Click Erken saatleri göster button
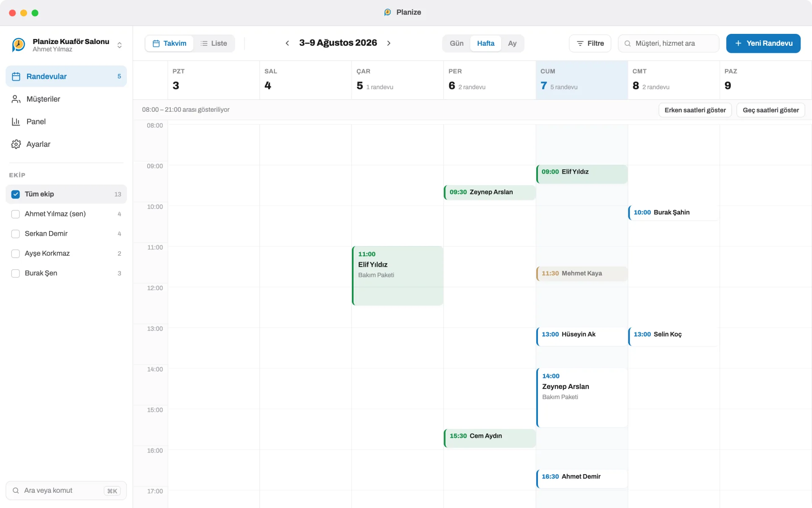The height and width of the screenshot is (508, 812). 695,110
